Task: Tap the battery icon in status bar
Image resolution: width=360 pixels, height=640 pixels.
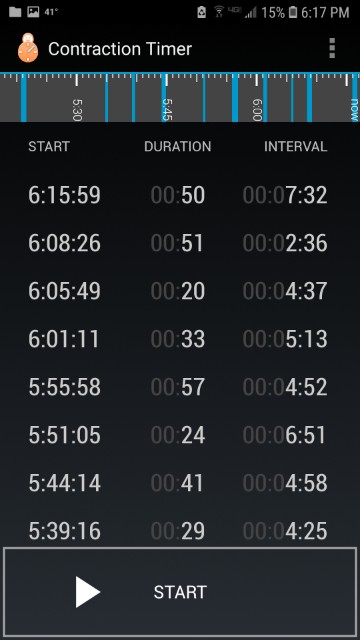Action: pyautogui.click(x=293, y=13)
